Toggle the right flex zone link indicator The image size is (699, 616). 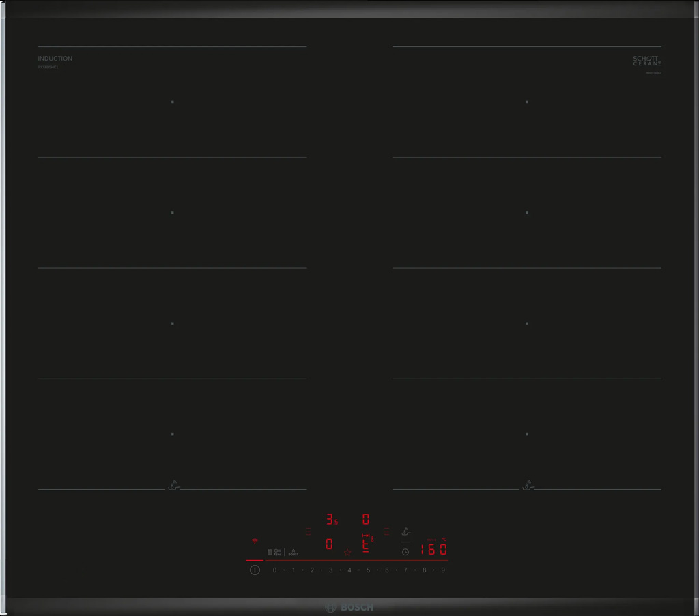[x=386, y=531]
